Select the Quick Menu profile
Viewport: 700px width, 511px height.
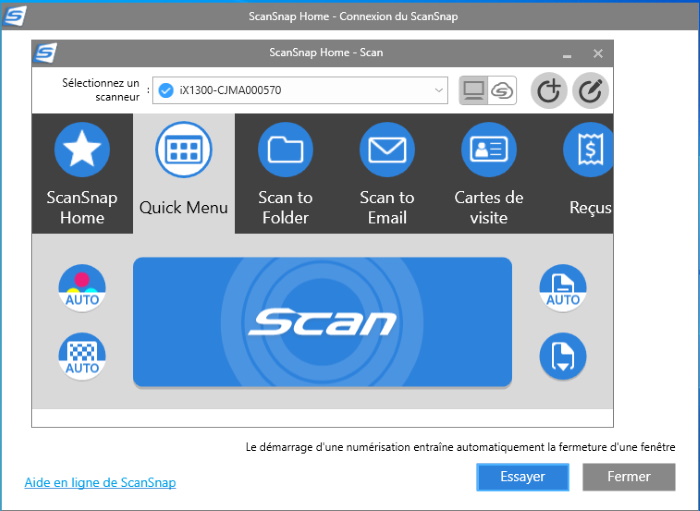tap(184, 173)
